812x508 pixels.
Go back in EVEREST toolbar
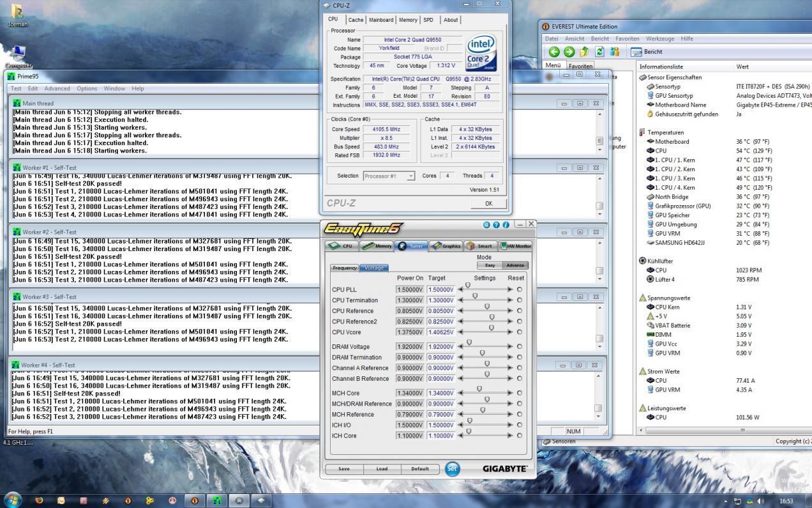click(x=554, y=52)
